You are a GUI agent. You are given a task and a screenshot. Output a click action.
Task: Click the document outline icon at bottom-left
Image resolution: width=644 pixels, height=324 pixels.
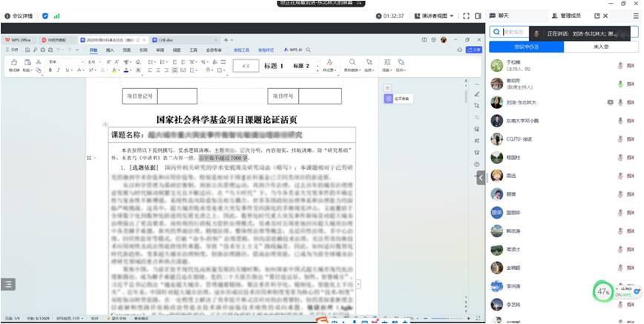[x=8, y=283]
